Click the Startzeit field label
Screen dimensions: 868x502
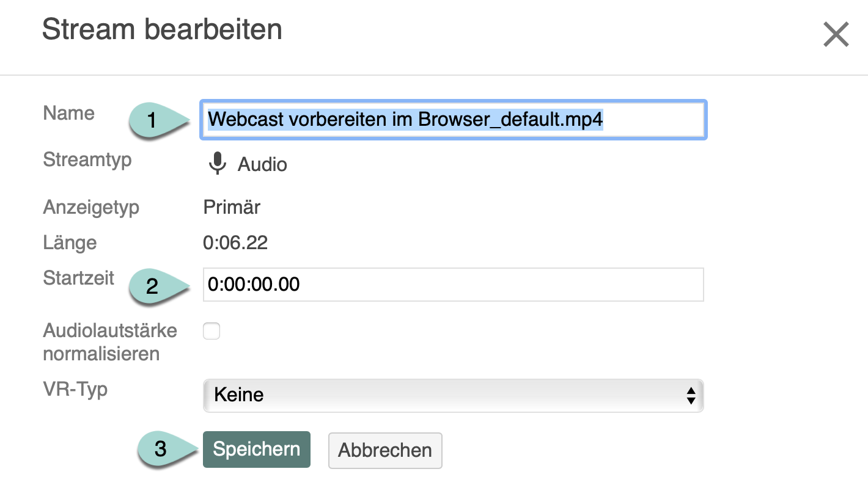tap(79, 278)
